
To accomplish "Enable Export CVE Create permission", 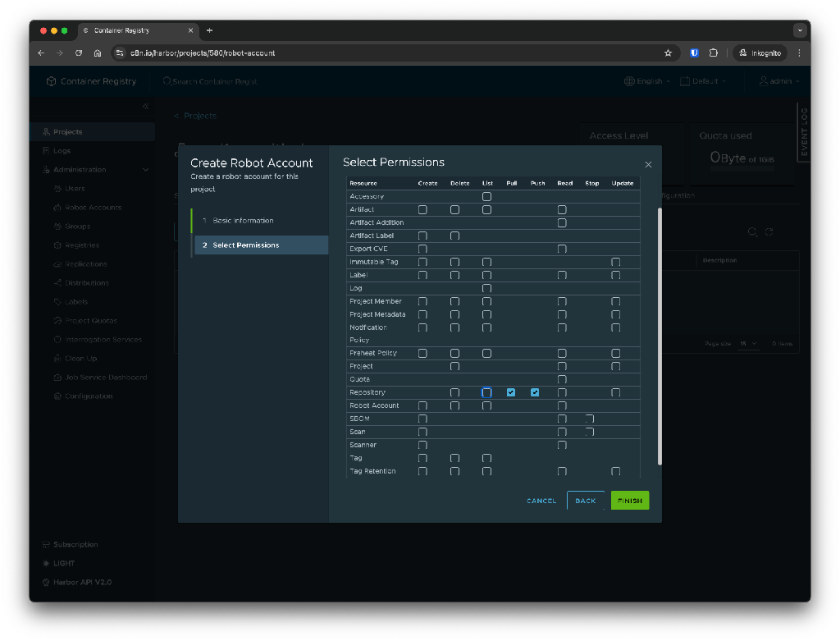I will point(422,249).
